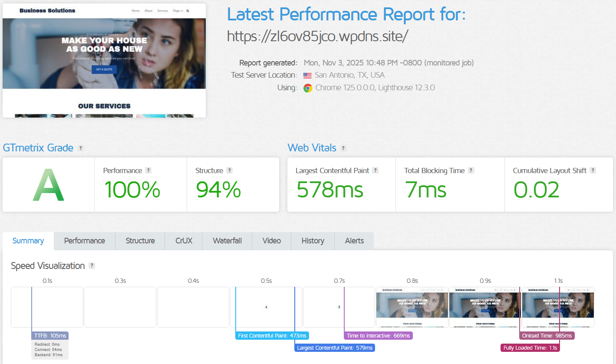Image resolution: width=616 pixels, height=364 pixels.
Task: Click the 0.3s filmstrip frame
Action: click(x=120, y=307)
